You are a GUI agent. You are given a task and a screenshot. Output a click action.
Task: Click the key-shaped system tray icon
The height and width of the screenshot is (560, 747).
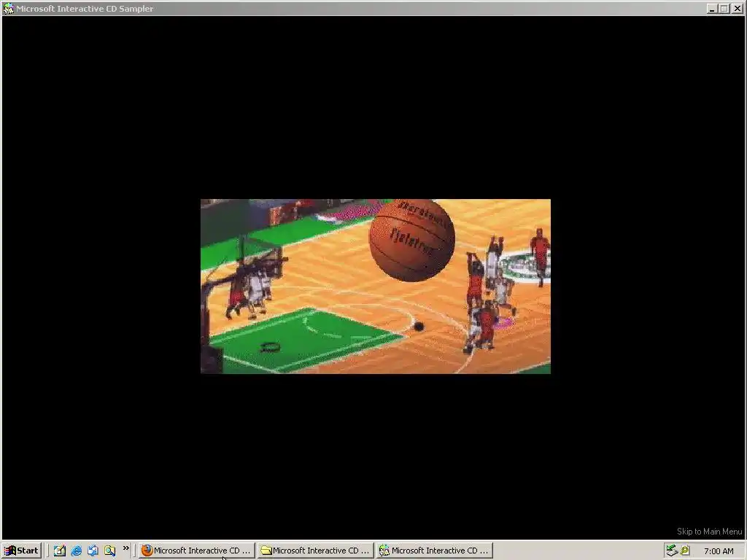[685, 551]
